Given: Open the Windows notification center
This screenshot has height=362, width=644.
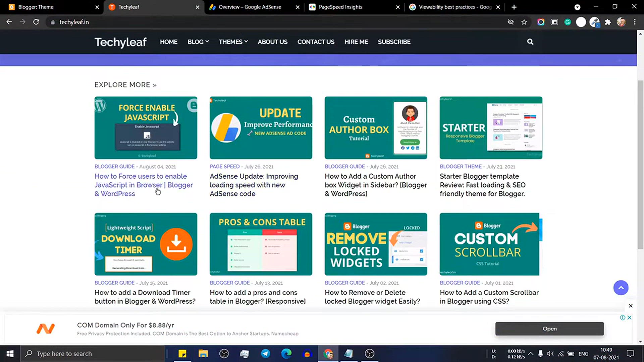Looking at the screenshot, I should (630, 354).
